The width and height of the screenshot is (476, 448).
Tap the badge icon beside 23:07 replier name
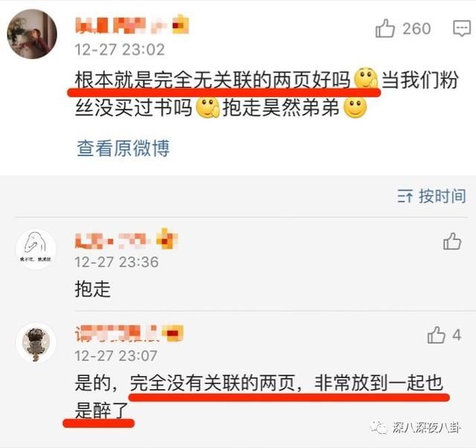click(173, 333)
